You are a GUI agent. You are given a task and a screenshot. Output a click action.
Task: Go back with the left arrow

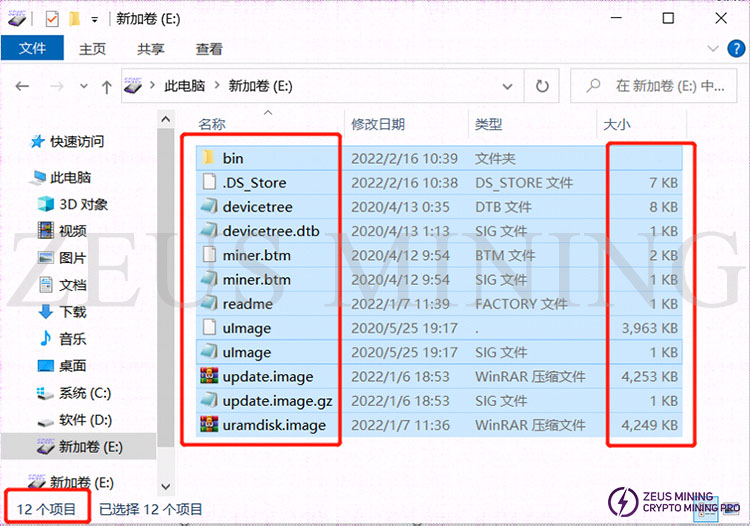click(22, 87)
